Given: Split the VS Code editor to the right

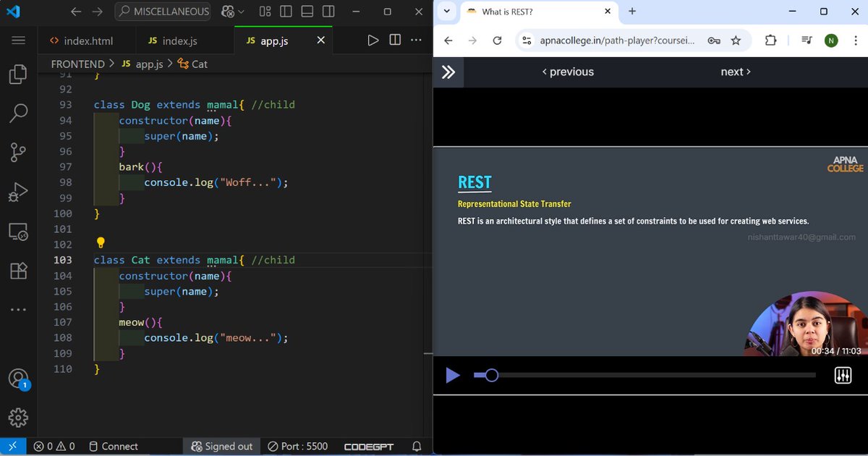Looking at the screenshot, I should (395, 41).
